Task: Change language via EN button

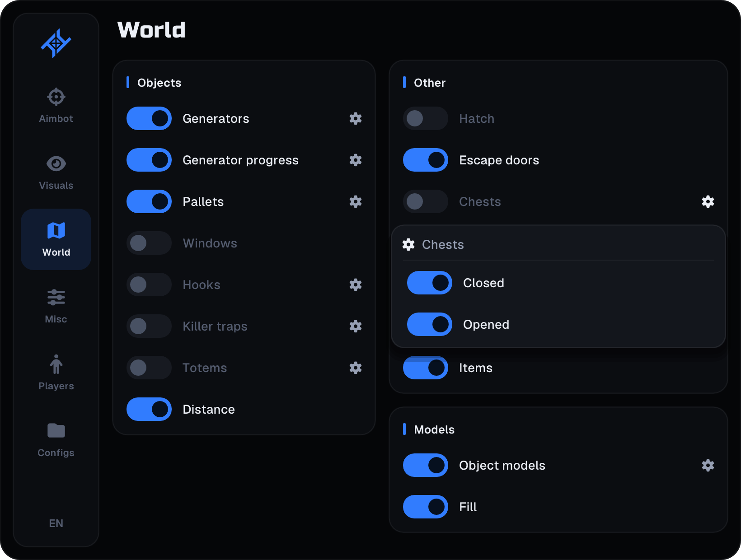Action: (56, 523)
